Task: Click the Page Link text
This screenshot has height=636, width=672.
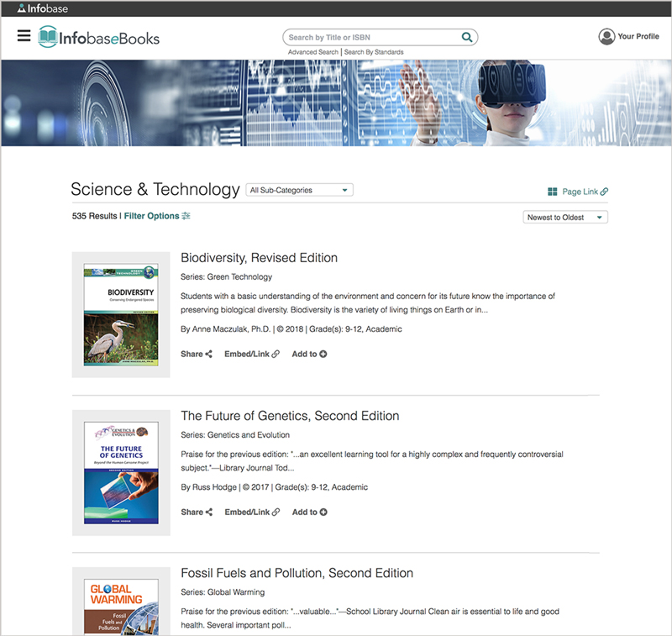Action: (580, 192)
